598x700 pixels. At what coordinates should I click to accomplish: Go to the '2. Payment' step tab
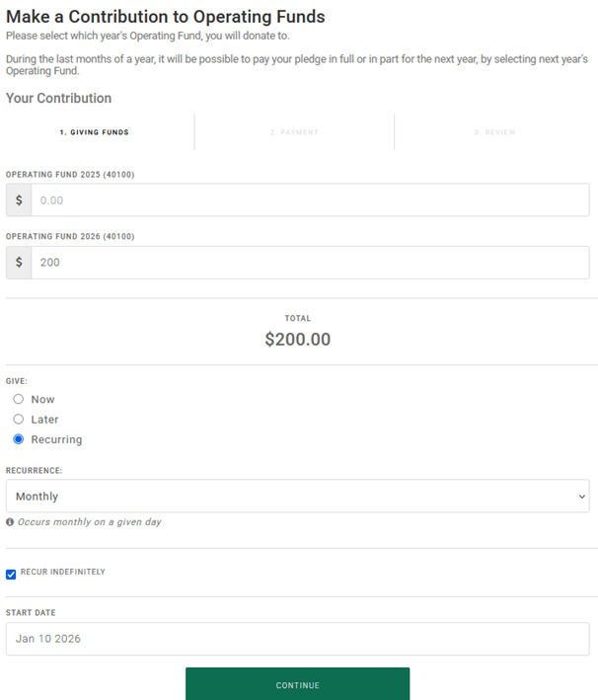tap(294, 132)
